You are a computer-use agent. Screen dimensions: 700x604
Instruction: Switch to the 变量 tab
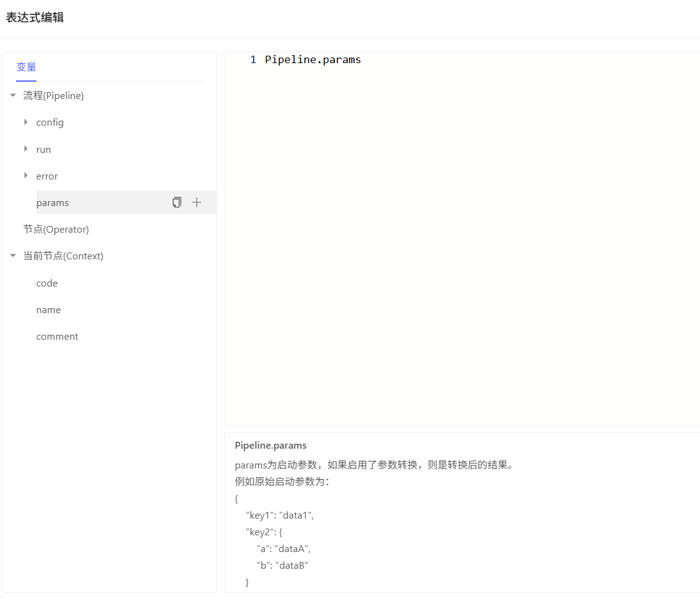tap(26, 67)
